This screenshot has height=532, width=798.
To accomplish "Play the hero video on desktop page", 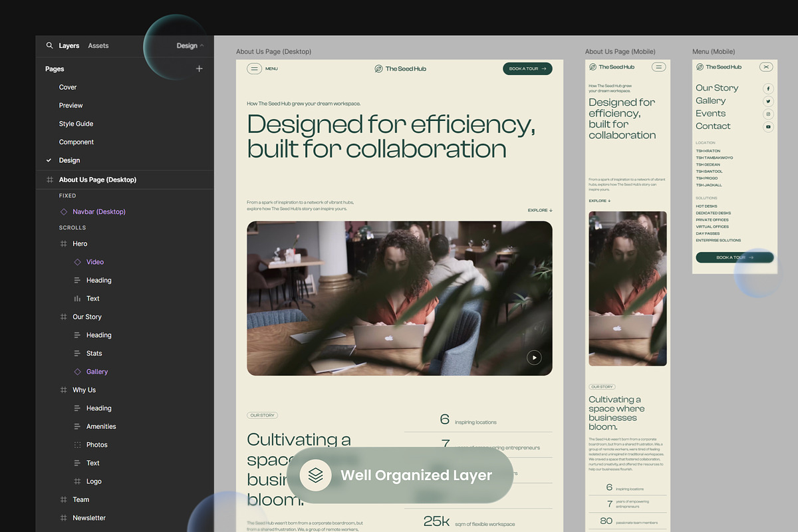I will [534, 358].
